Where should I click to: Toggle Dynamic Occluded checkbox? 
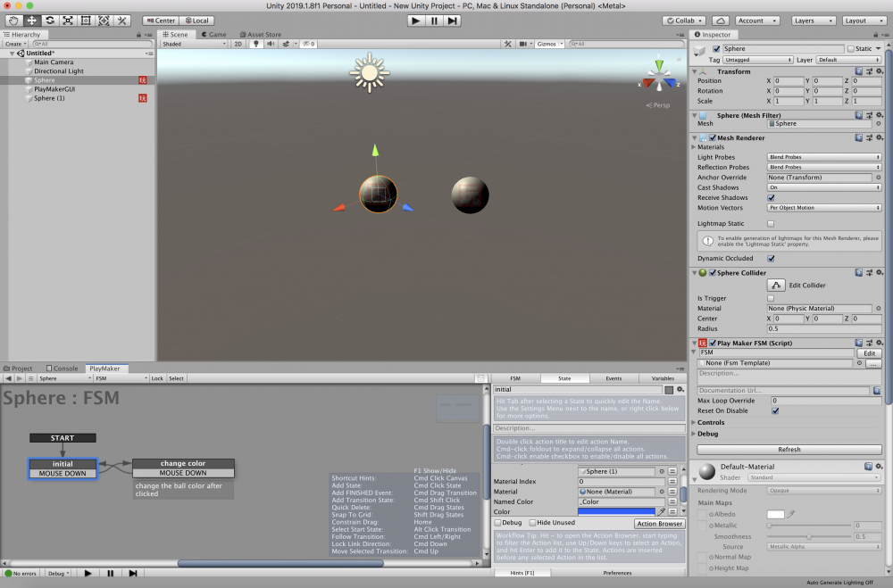pyautogui.click(x=771, y=259)
